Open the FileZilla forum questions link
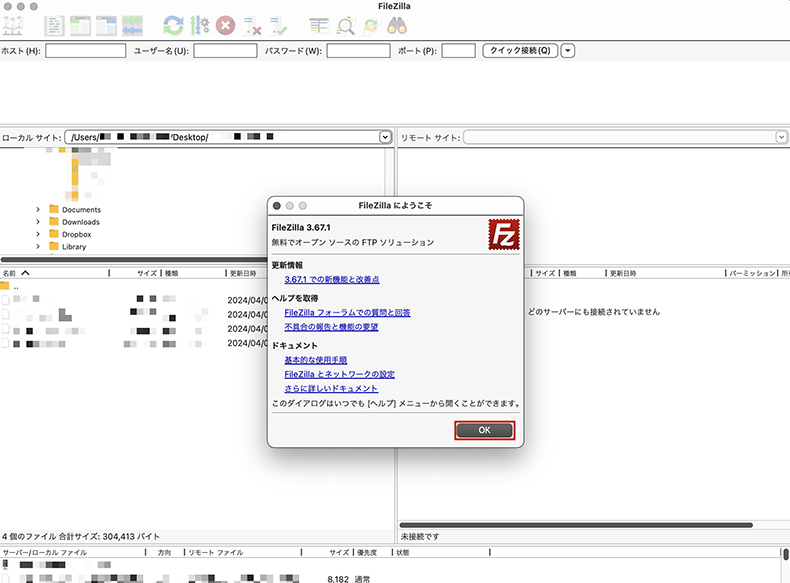Screen dimensions: 790x583 point(347,313)
